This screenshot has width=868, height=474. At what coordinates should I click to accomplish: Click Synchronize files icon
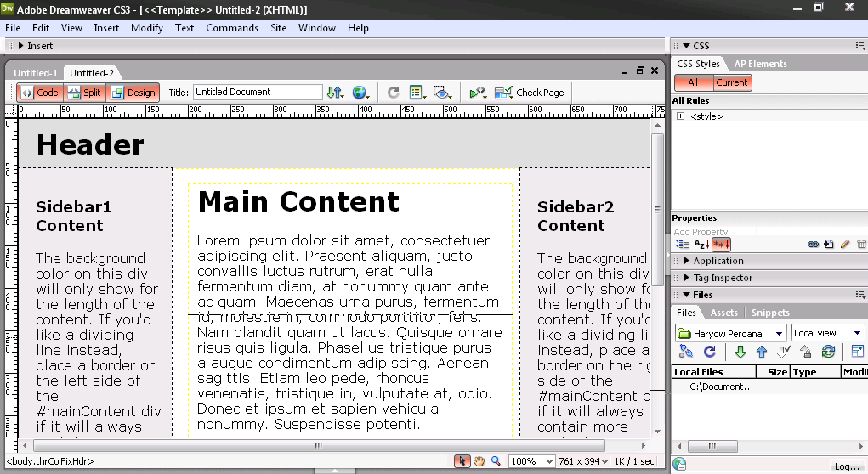[828, 351]
